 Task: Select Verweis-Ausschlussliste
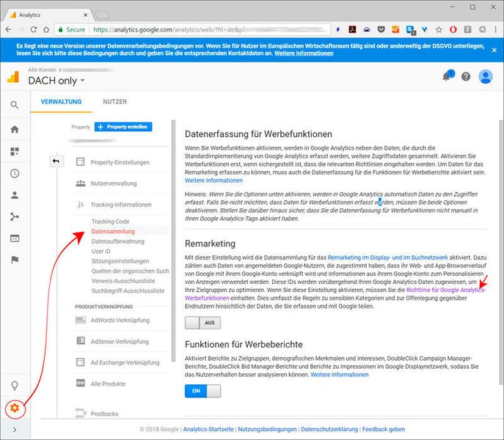[123, 281]
